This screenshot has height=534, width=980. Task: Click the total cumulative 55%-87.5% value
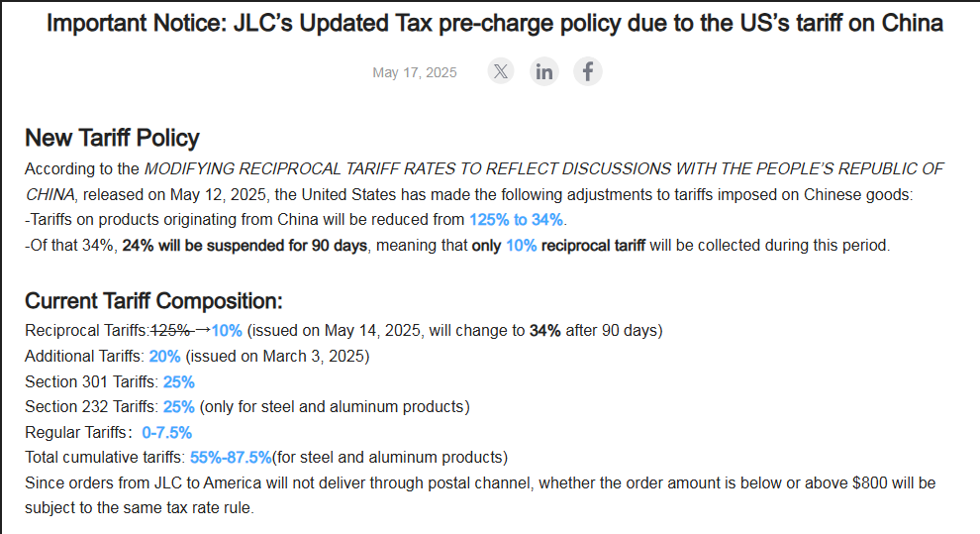(231, 458)
